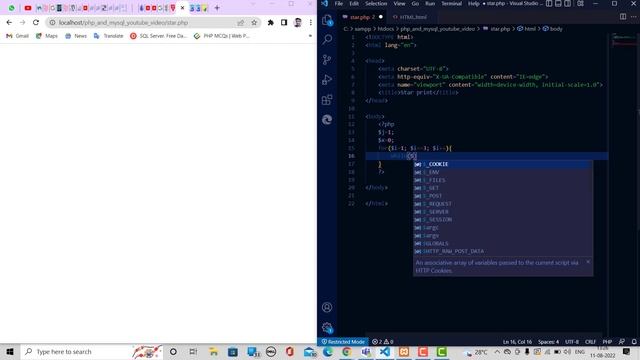Open the Customize Layout control
Image resolution: width=640 pixels, height=360 pixels.
pos(580,4)
